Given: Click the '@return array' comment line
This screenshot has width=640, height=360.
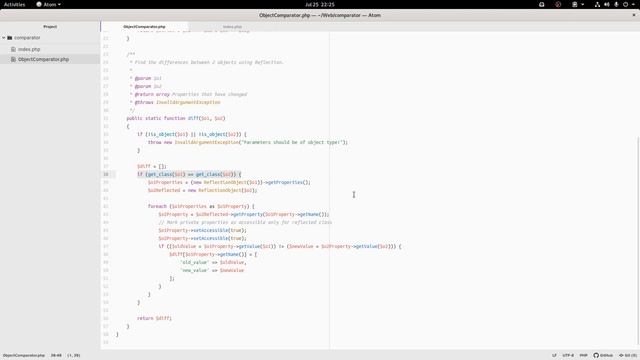Looking at the screenshot, I should pos(188,94).
